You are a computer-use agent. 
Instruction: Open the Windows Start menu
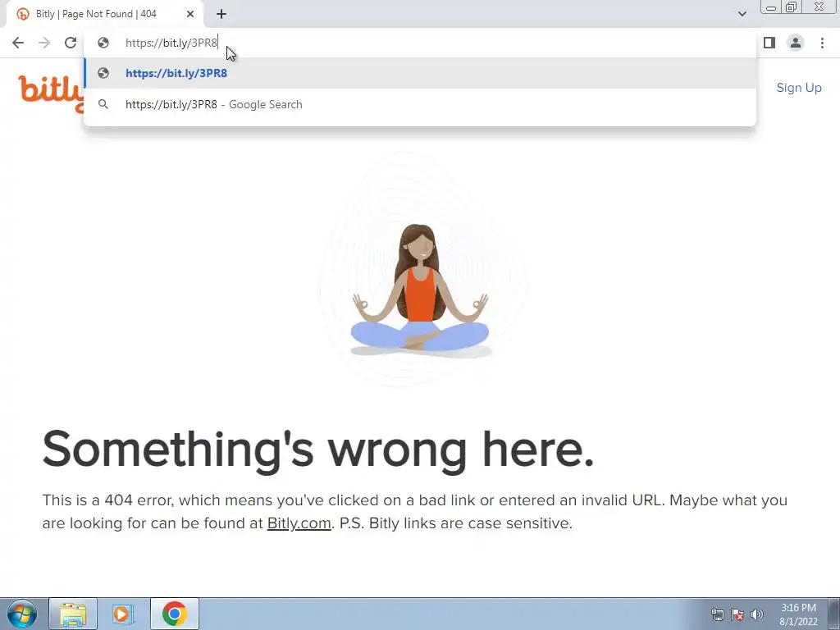22,614
